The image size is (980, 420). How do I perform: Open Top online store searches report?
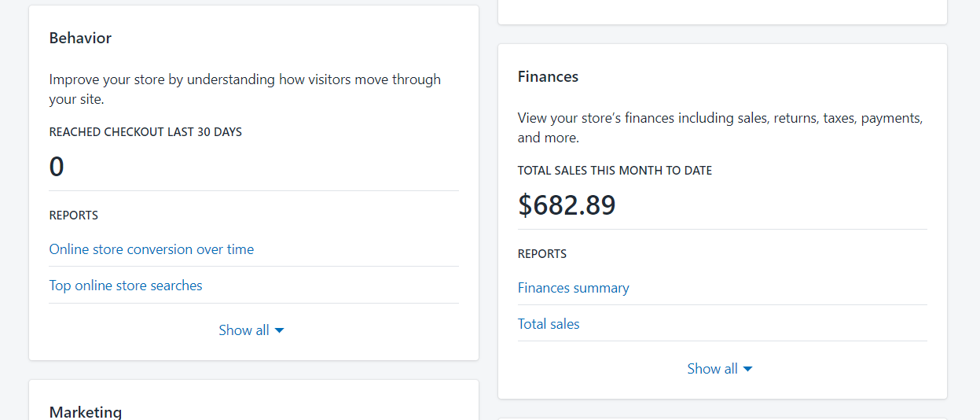click(x=126, y=286)
